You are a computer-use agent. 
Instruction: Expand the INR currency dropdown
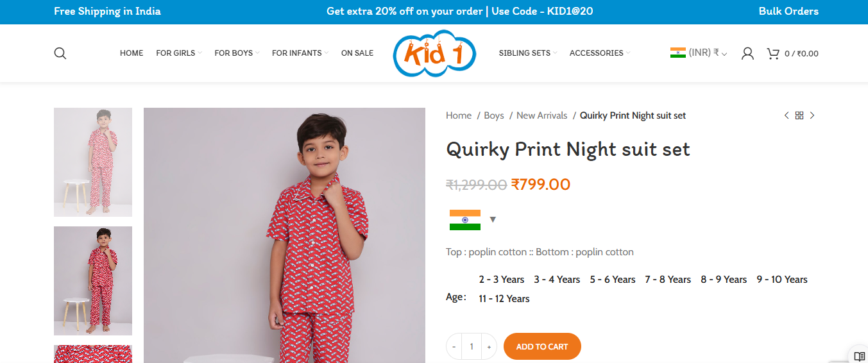coord(699,53)
